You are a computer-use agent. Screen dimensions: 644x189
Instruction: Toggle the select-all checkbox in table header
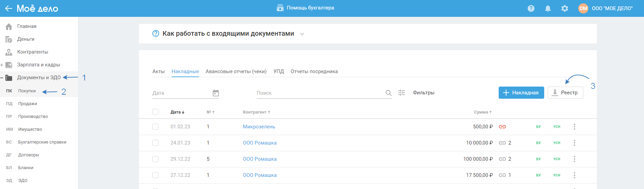tap(155, 112)
